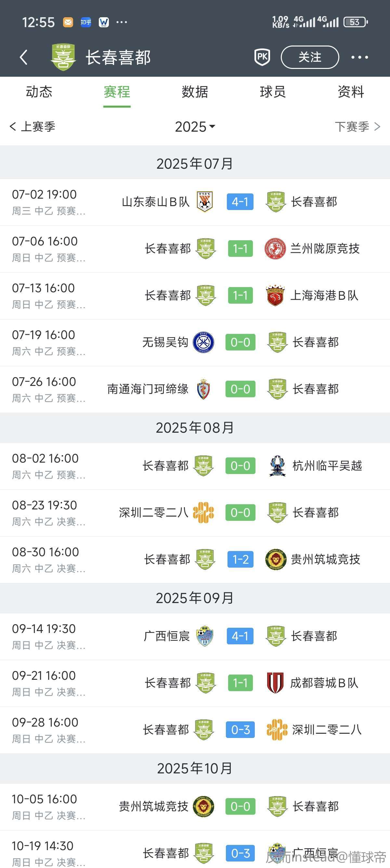Switch to the 球员 tab
The image size is (390, 868).
(272, 92)
